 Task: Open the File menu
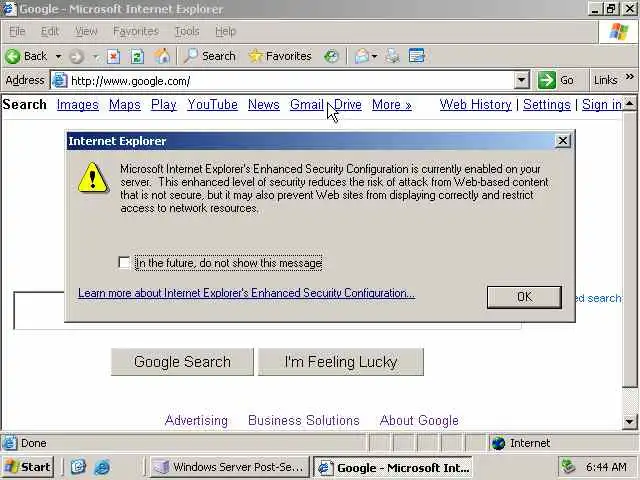pyautogui.click(x=17, y=31)
